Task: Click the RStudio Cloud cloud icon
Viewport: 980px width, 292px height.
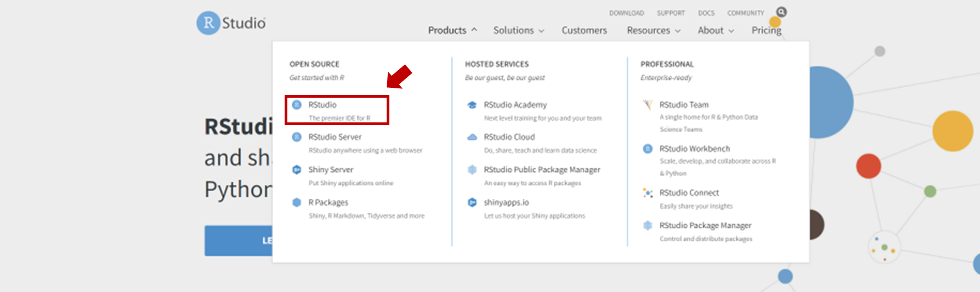Action: [472, 137]
